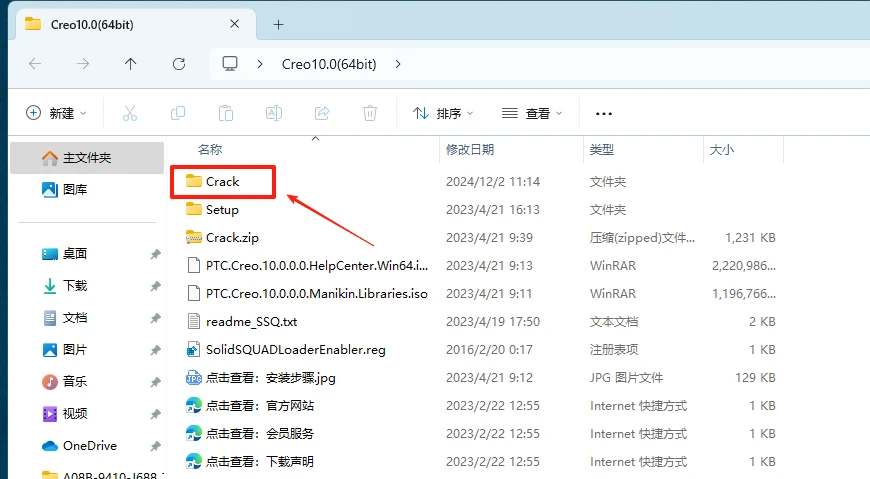Open a new tab with the plus button
Image resolution: width=870 pixels, height=479 pixels.
(x=279, y=24)
